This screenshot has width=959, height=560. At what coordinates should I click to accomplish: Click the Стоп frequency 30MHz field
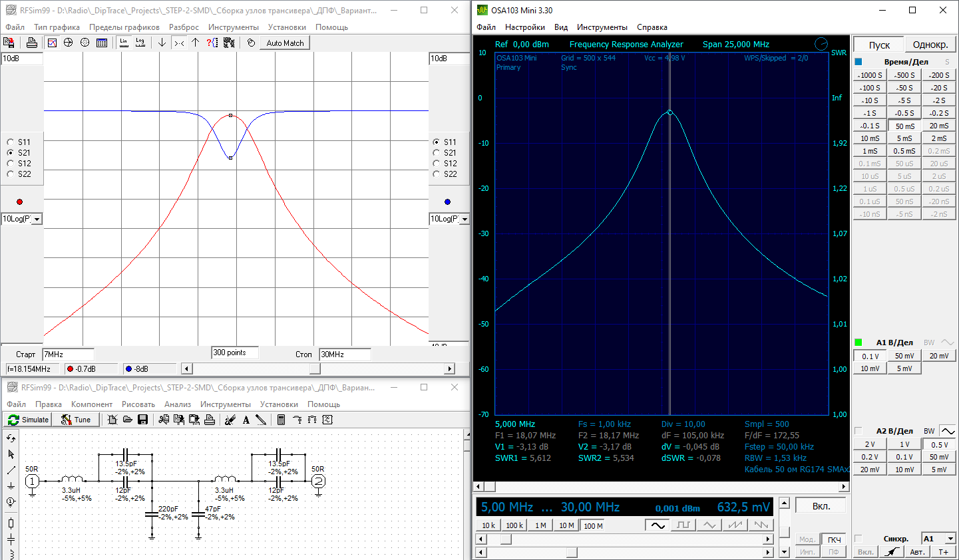(345, 354)
